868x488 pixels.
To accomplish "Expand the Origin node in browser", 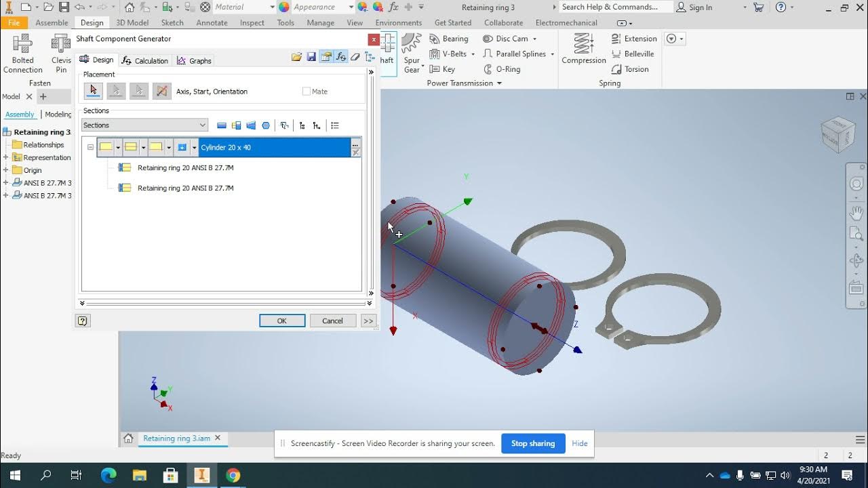I will tap(6, 170).
